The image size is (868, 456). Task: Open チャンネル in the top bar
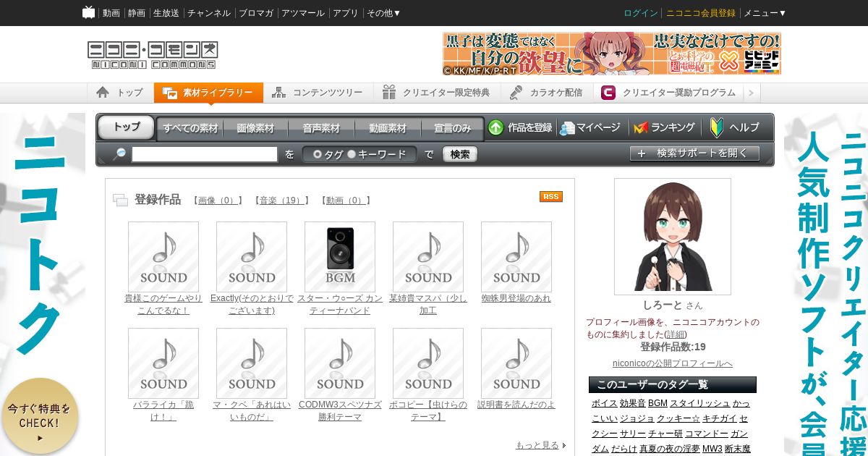(209, 13)
